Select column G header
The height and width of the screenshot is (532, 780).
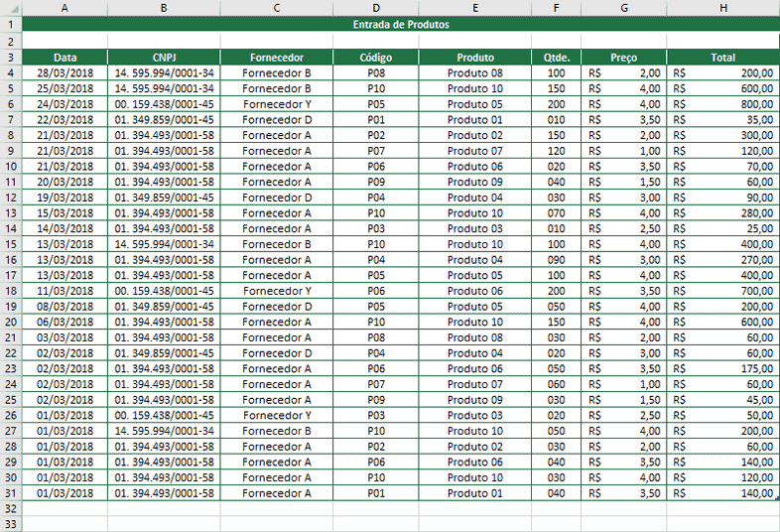[624, 8]
